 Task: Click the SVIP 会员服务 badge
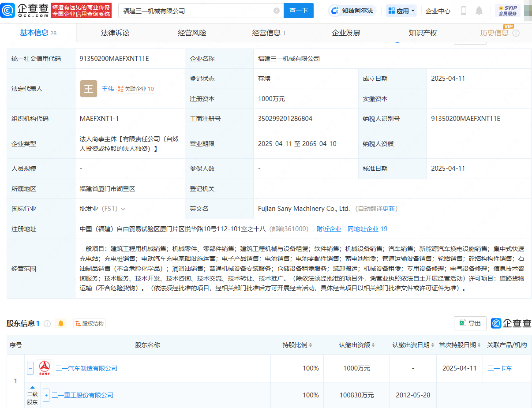507,11
